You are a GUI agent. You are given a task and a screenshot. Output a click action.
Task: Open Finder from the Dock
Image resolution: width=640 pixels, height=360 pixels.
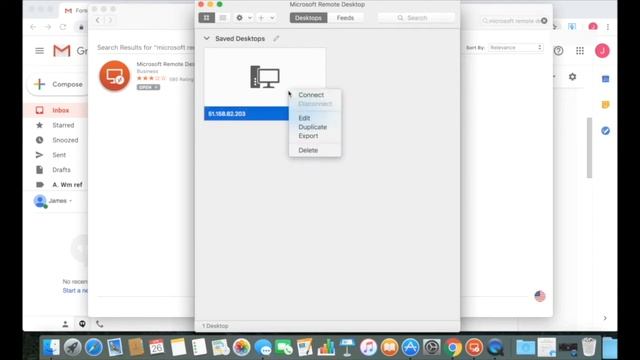[51, 347]
